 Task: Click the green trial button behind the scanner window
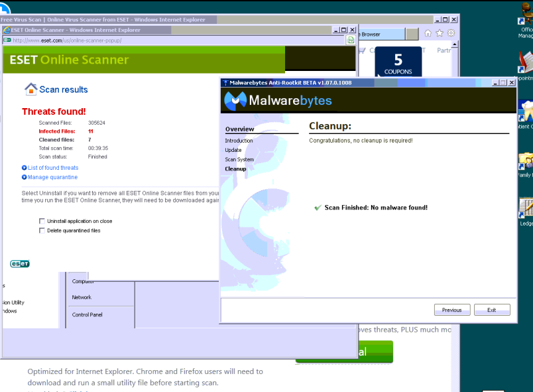(x=376, y=352)
